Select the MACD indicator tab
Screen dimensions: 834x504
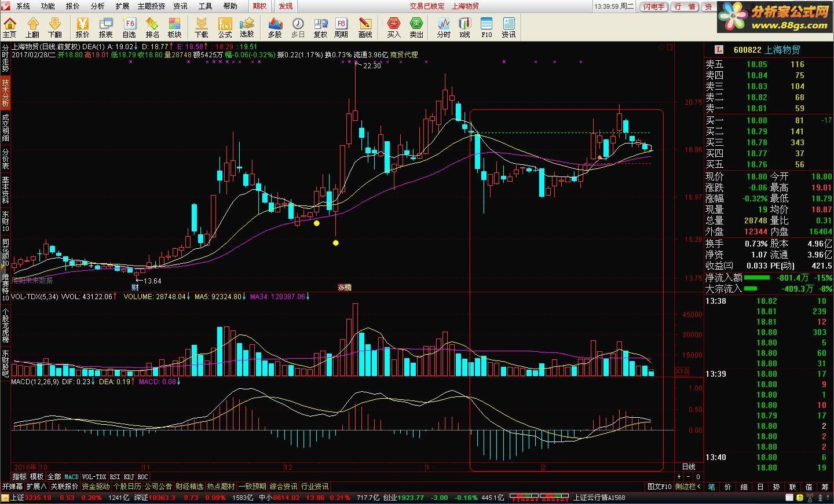[71, 477]
